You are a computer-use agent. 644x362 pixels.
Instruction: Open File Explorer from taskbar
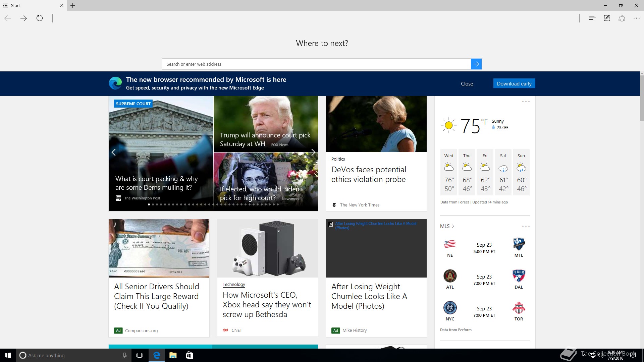coord(173,355)
